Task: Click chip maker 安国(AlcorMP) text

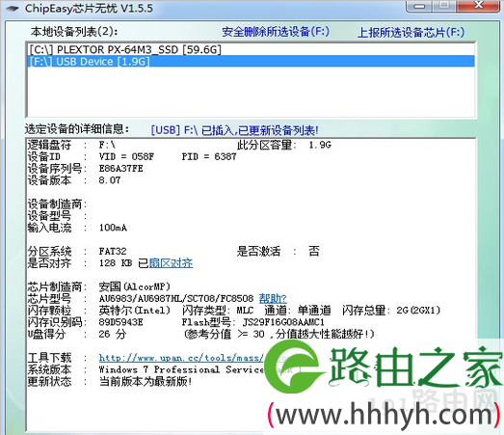Action: pyautogui.click(x=135, y=286)
